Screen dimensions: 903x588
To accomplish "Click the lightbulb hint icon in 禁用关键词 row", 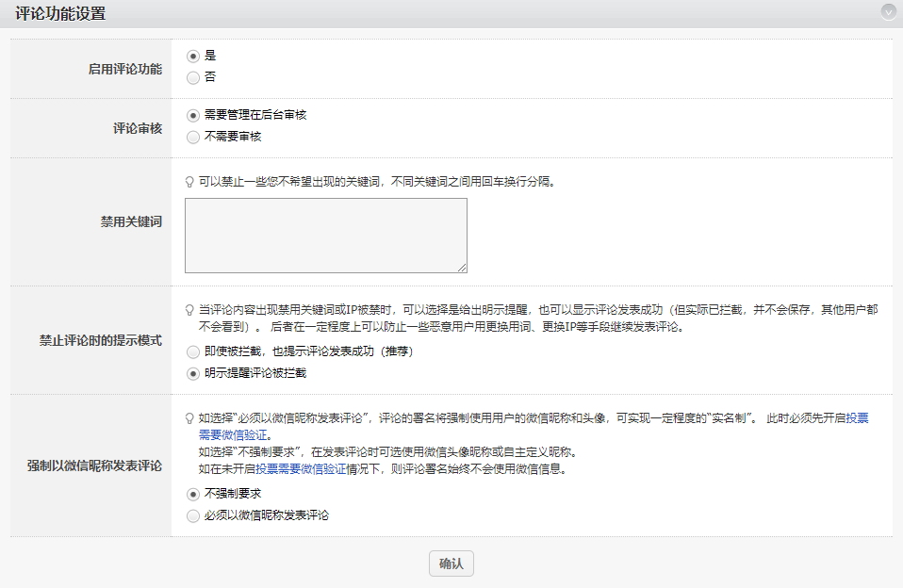I will tap(189, 182).
